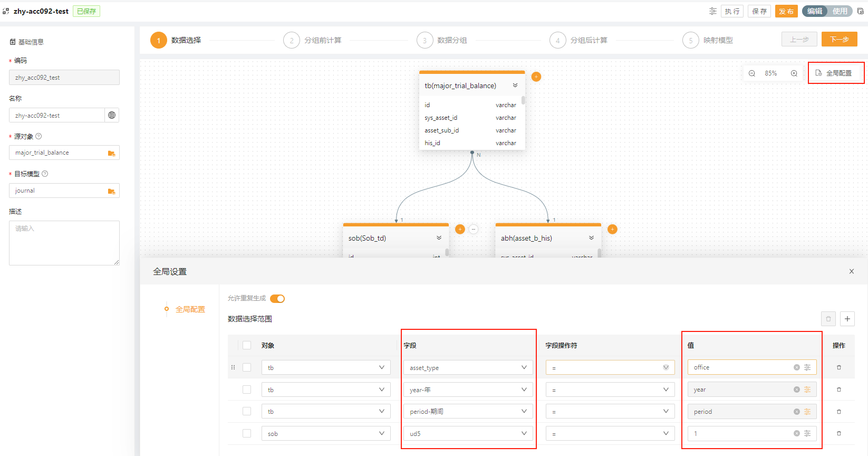Viewport: 868px width, 456px height.
Task: Open object dropdown in the sob row
Action: [326, 433]
